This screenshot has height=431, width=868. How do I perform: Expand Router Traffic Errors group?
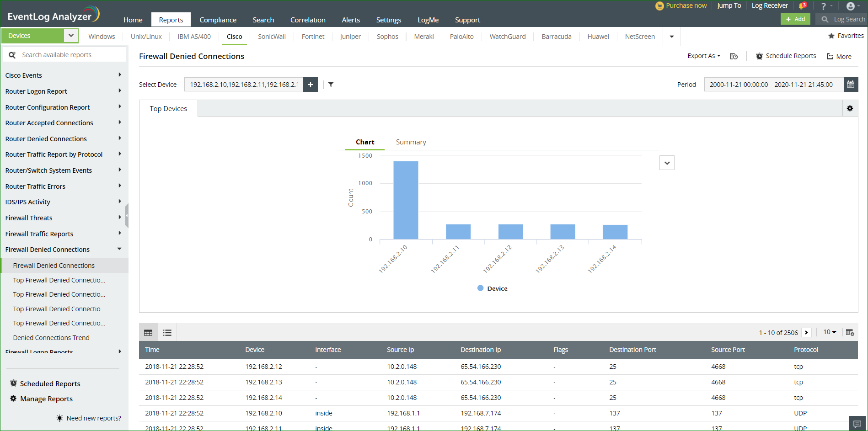tap(120, 186)
